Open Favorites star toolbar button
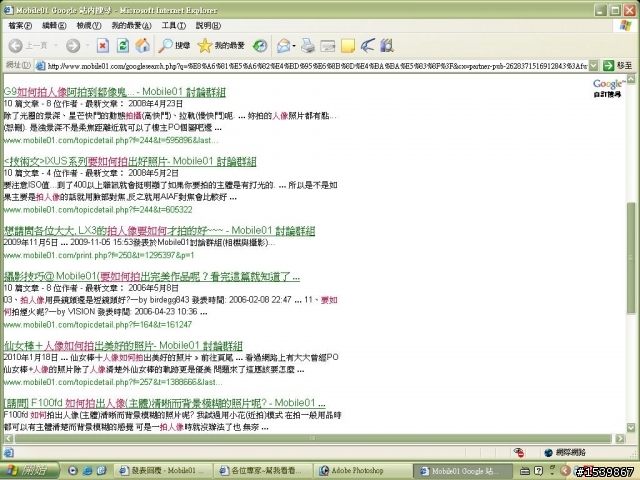 (x=221, y=45)
